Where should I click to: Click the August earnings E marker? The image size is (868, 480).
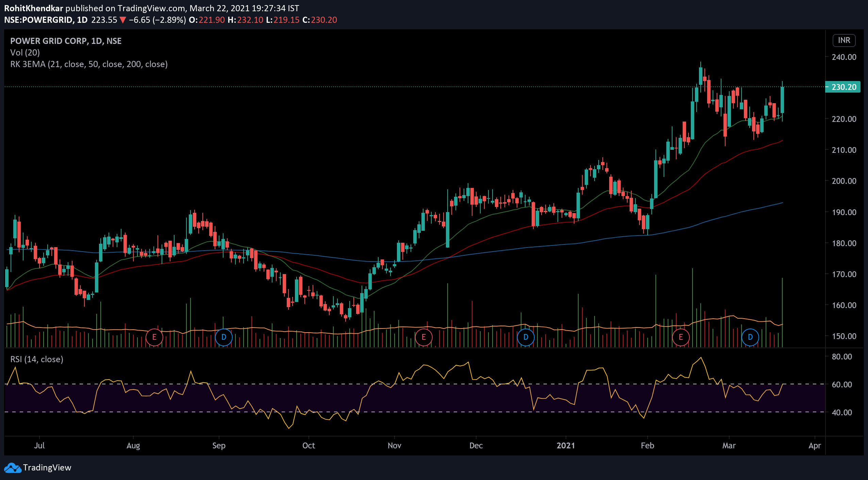(154, 337)
